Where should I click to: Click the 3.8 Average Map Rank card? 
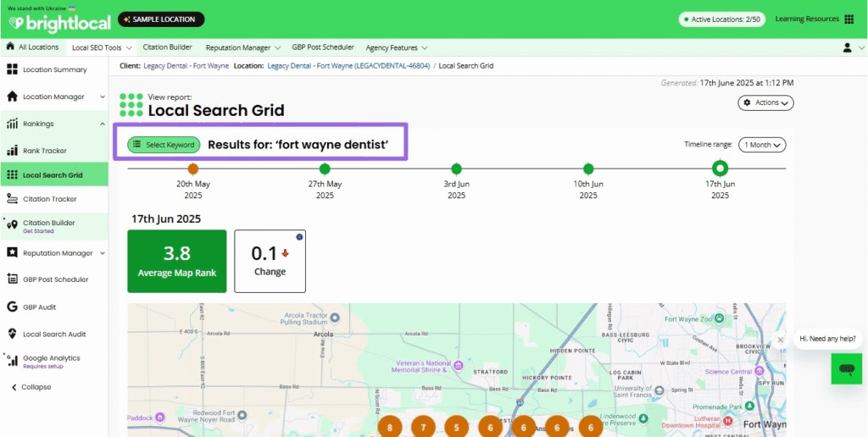point(177,261)
